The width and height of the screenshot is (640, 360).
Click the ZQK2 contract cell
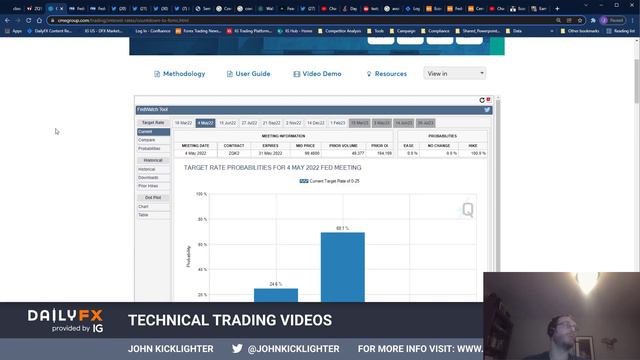[234, 153]
